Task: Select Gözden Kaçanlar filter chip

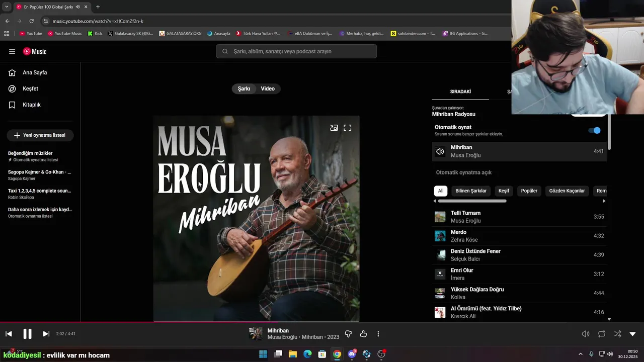Action: click(567, 191)
